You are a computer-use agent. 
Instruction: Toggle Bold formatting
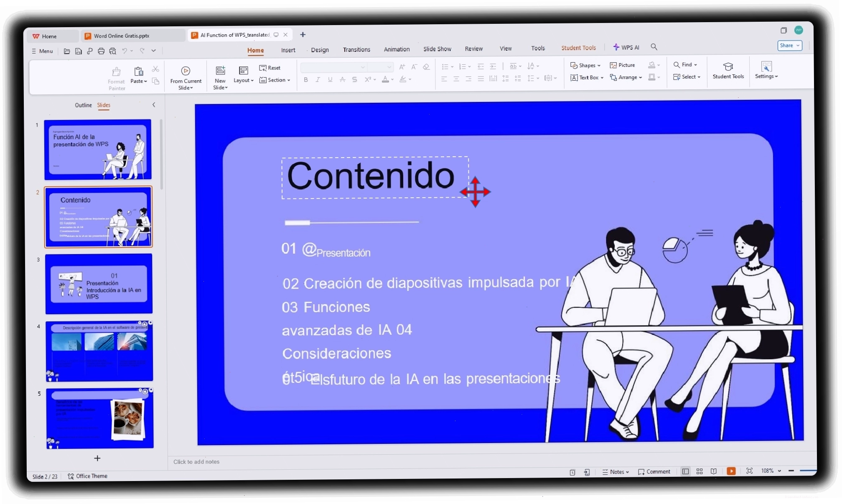(x=306, y=79)
